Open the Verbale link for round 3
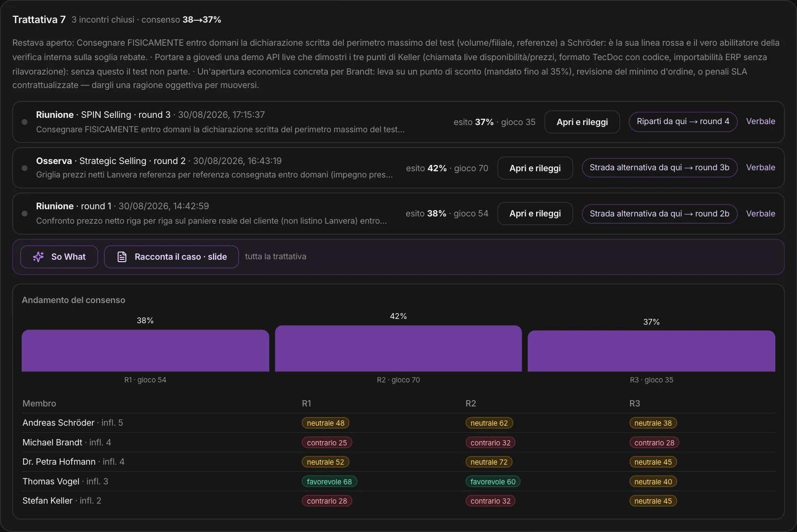The height and width of the screenshot is (532, 797). click(x=760, y=121)
